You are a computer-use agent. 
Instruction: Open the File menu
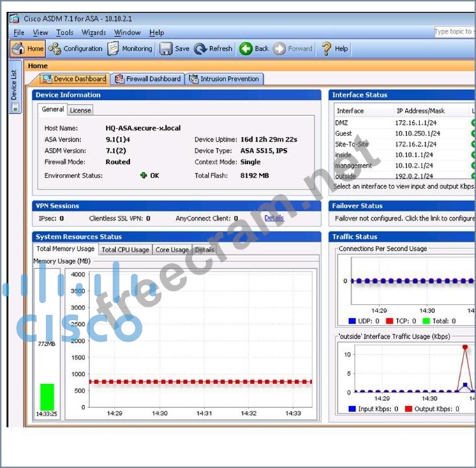click(19, 32)
